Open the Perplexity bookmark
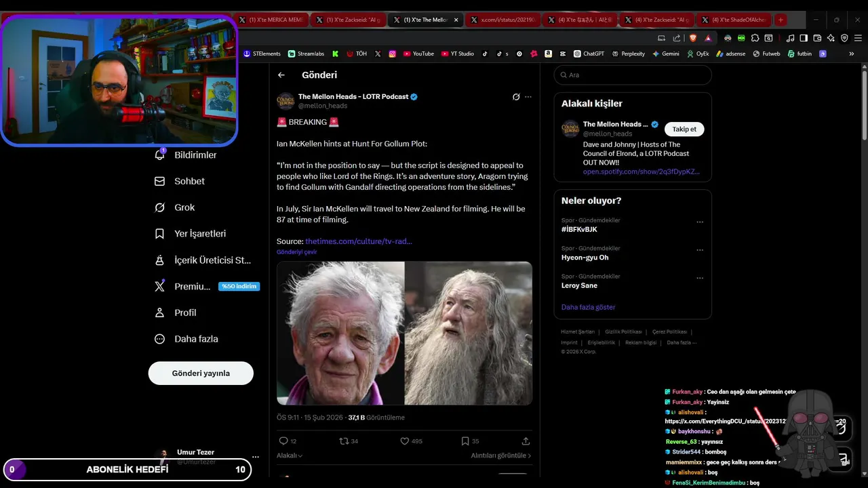 [628, 54]
